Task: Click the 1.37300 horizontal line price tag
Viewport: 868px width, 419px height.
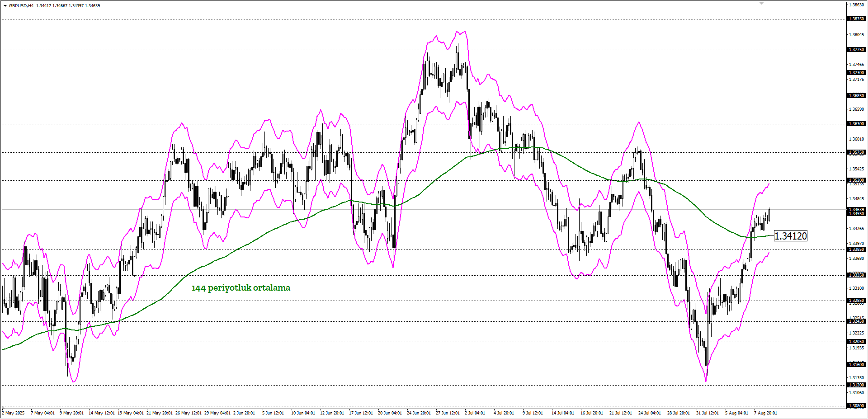Action: click(x=856, y=73)
